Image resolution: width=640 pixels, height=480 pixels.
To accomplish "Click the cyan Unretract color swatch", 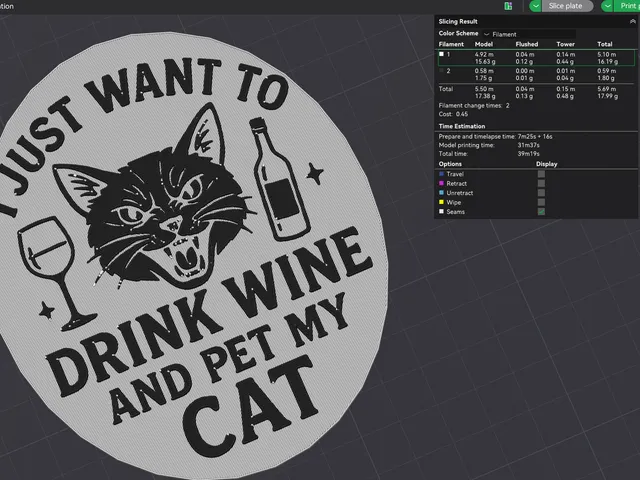I will 441,193.
